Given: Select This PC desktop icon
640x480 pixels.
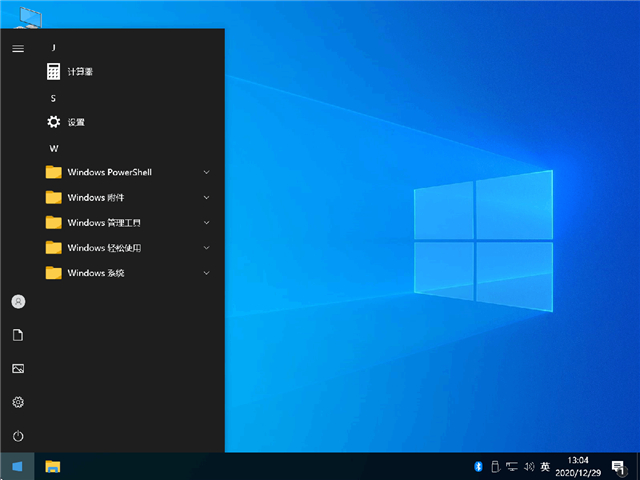Looking at the screenshot, I should (x=28, y=16).
